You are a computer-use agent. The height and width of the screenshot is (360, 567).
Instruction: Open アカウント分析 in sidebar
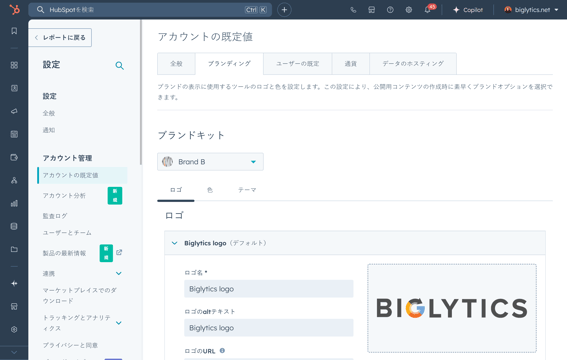[x=64, y=196]
